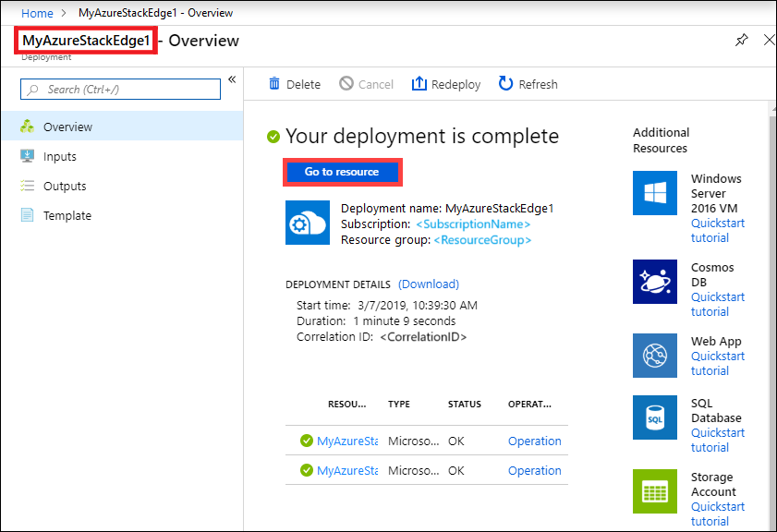
Task: Click the Cosmos DB planet icon
Action: (x=655, y=282)
